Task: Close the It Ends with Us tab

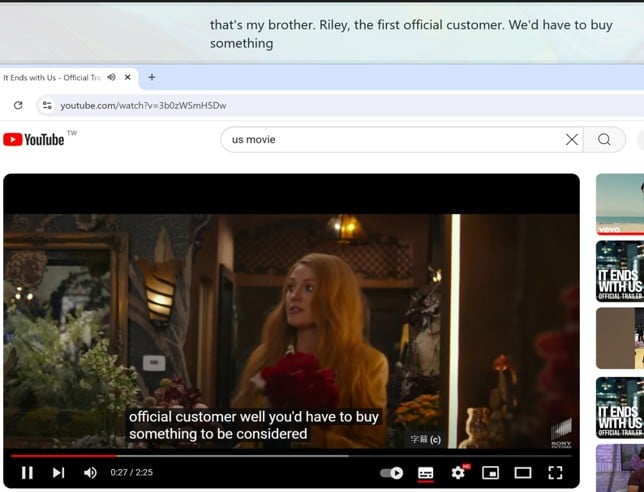Action: pyautogui.click(x=128, y=77)
